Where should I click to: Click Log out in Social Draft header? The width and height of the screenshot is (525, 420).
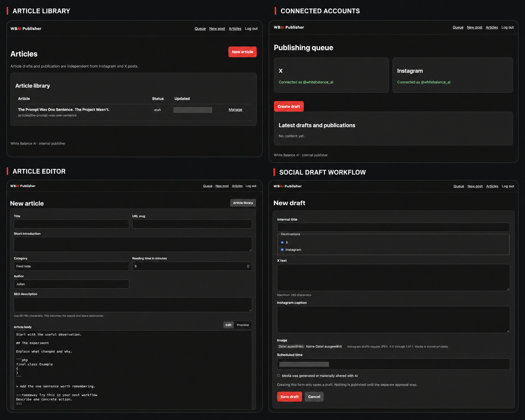point(508,186)
